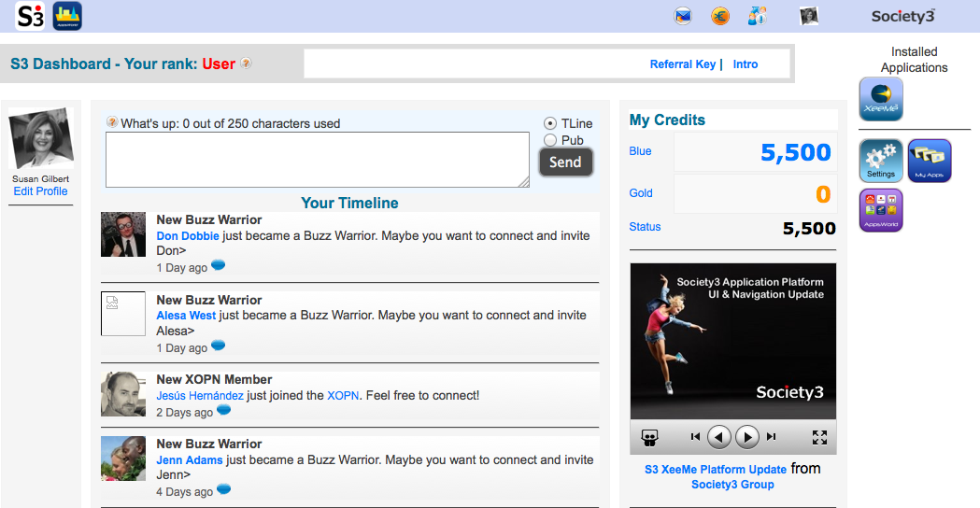Image resolution: width=980 pixels, height=508 pixels.
Task: Open the mail envelope icon
Action: 683,16
